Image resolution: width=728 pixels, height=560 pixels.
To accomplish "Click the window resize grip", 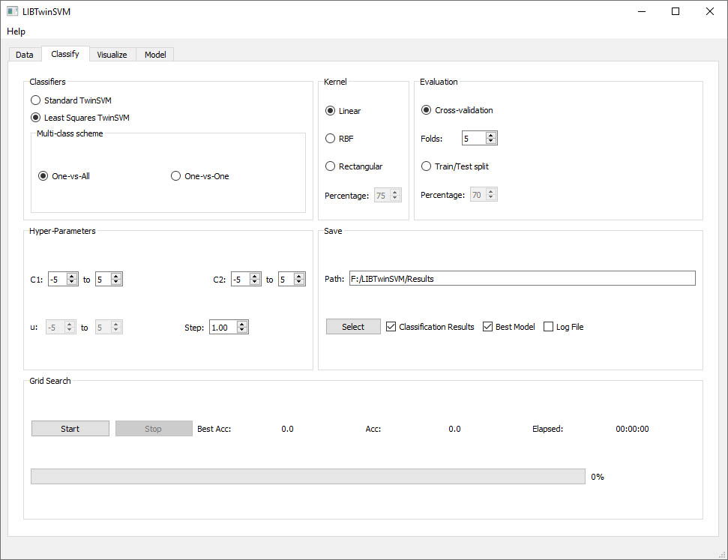I will 722,555.
